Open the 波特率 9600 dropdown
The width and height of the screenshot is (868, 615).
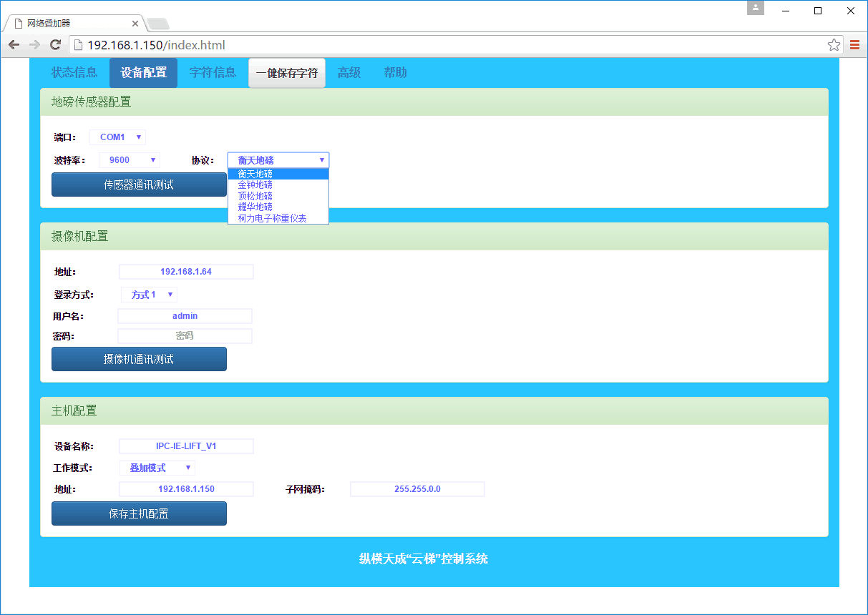pyautogui.click(x=129, y=160)
